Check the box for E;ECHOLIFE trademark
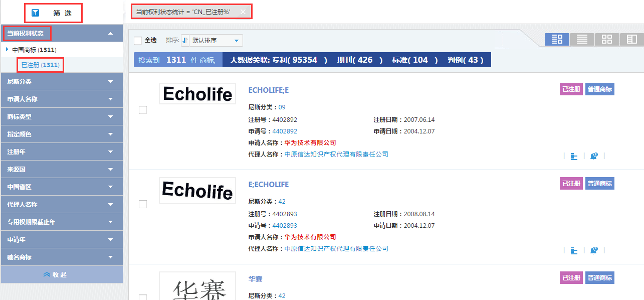The image size is (644, 300). pos(143,204)
